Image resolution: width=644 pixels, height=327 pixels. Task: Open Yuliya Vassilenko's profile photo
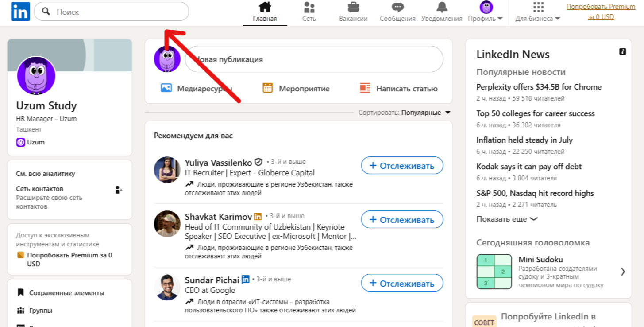[x=167, y=170]
